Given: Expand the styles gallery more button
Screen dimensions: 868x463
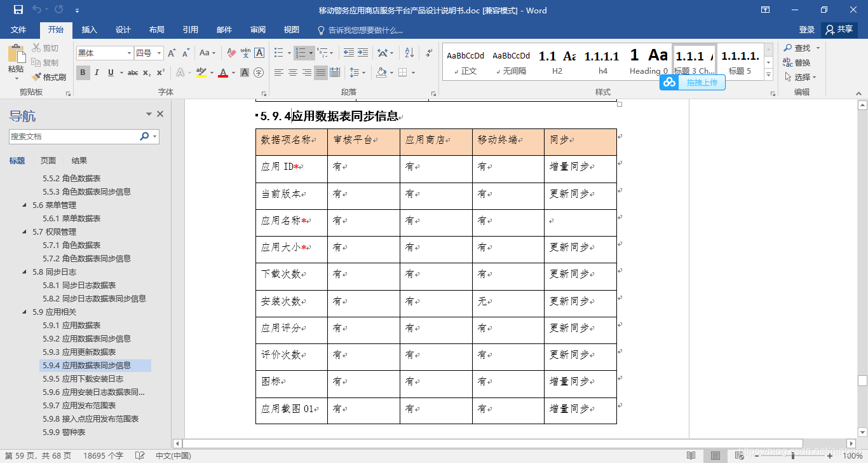Looking at the screenshot, I should tap(769, 75).
